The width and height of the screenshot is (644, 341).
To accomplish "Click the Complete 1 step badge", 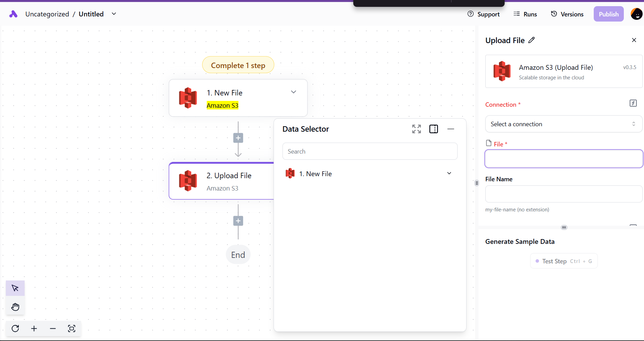I will pos(238,65).
